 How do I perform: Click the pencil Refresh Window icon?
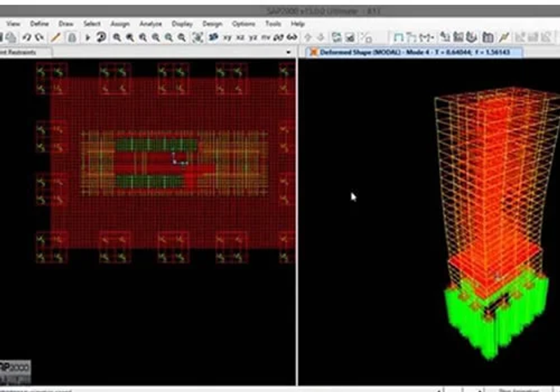click(x=56, y=37)
